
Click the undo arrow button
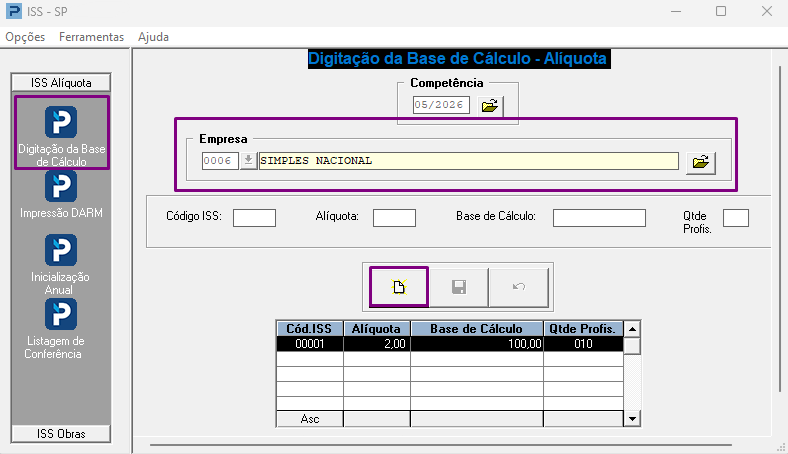tap(519, 287)
